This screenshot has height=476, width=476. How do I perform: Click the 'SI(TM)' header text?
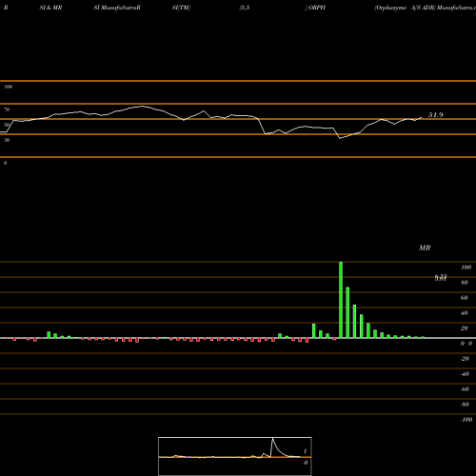pyautogui.click(x=181, y=8)
